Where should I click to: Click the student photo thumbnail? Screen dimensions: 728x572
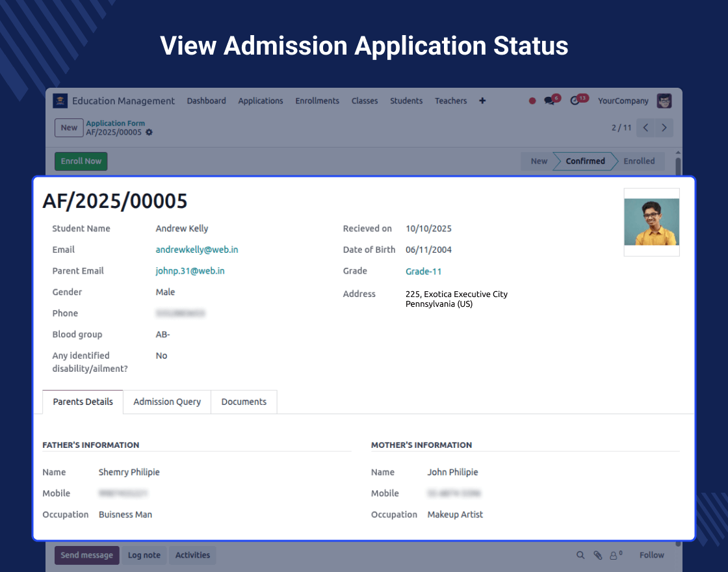(651, 222)
